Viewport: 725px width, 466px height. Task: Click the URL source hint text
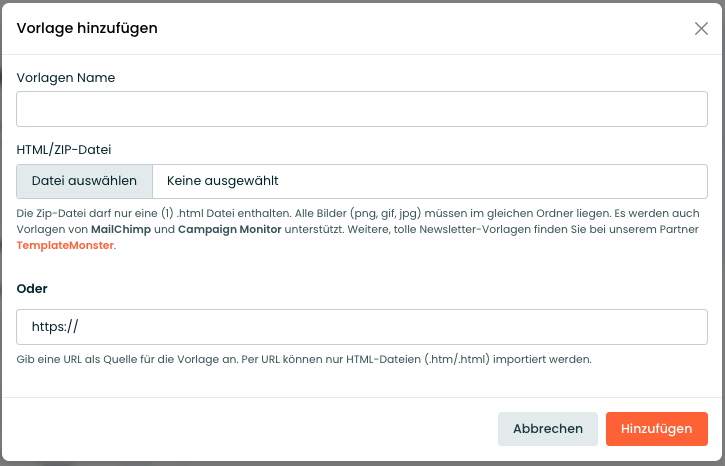[304, 359]
